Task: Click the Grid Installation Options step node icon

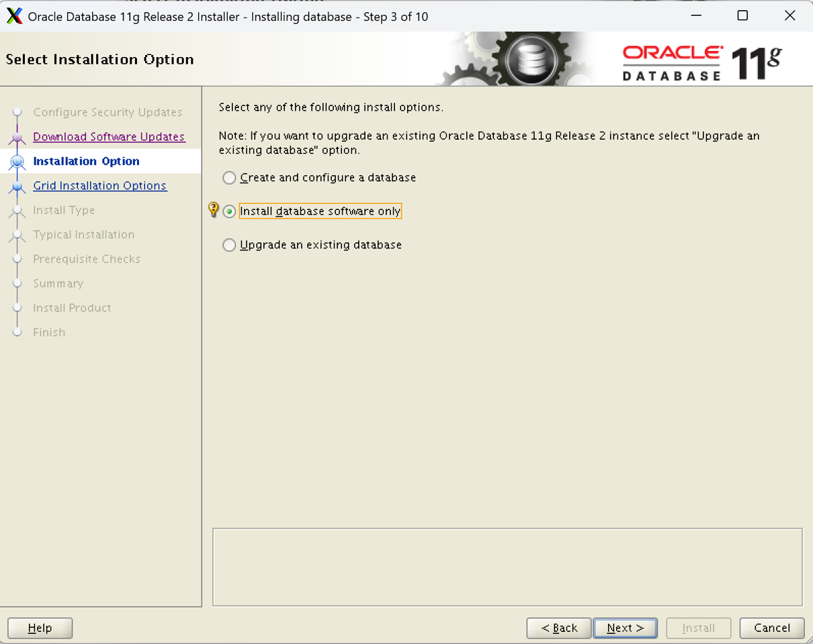Action: 17,187
